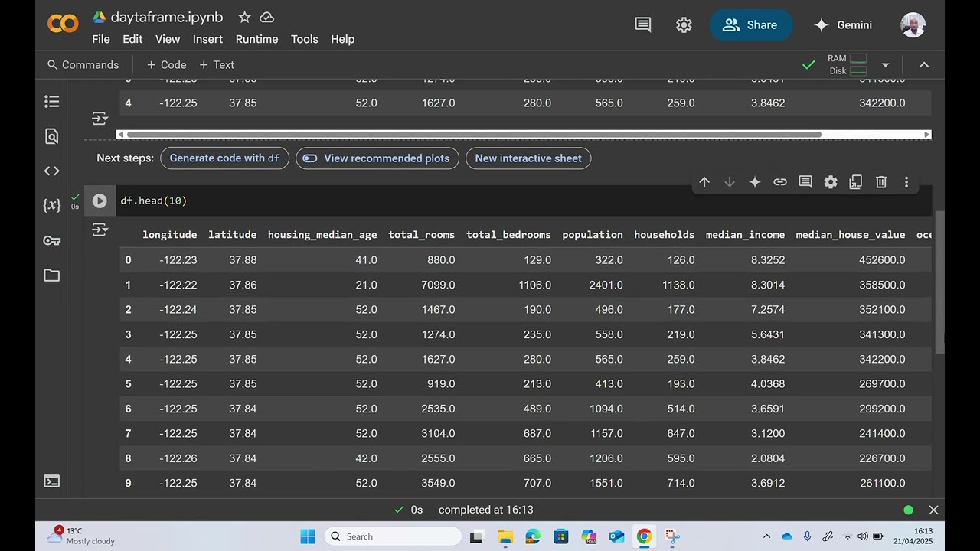
Task: Show hidden system tray icons
Action: pyautogui.click(x=767, y=536)
